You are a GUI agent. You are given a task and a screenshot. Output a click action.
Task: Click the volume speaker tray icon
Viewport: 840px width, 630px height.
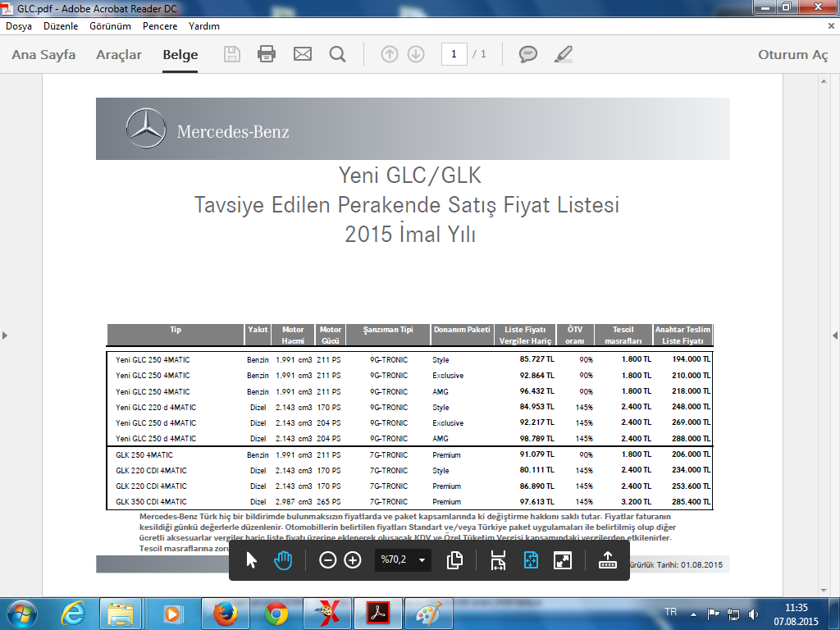[x=753, y=614]
